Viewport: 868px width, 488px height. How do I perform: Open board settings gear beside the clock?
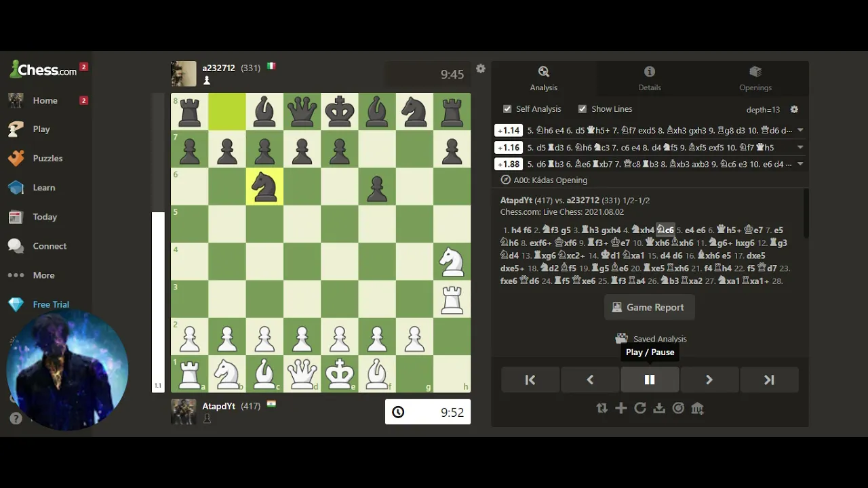pyautogui.click(x=481, y=68)
